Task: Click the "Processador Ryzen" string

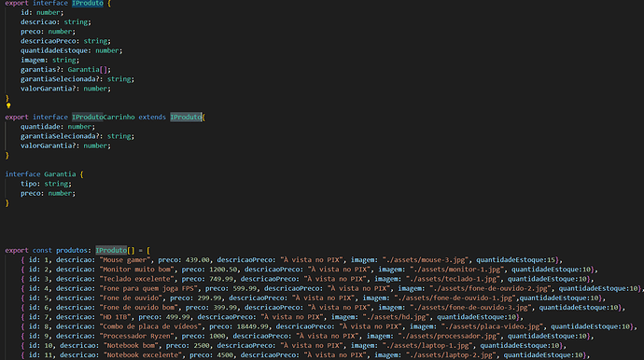Action: click(x=137, y=336)
